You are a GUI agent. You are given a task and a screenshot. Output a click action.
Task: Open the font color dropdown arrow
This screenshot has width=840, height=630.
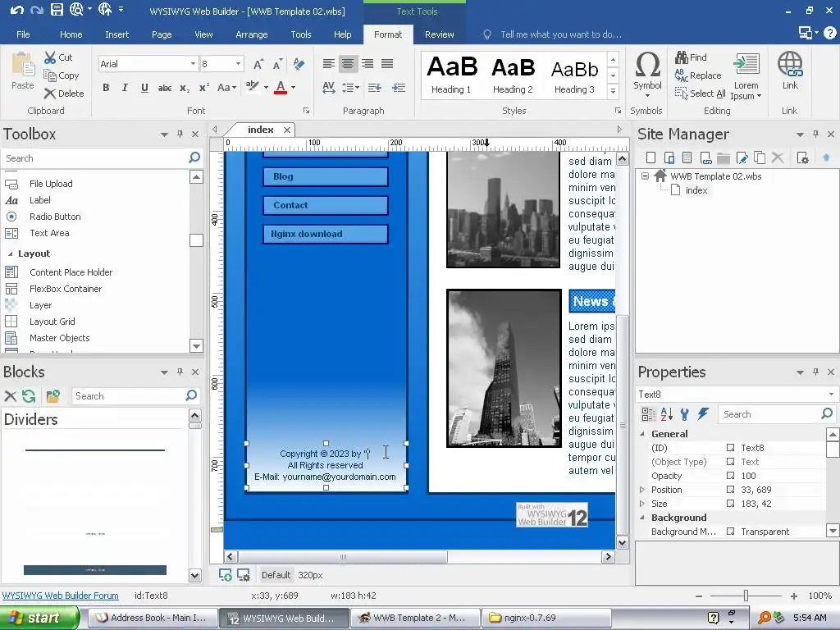click(293, 87)
